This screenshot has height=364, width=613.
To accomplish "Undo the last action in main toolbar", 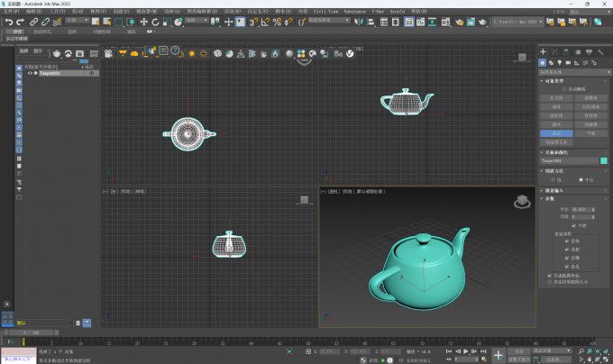I will coord(9,22).
